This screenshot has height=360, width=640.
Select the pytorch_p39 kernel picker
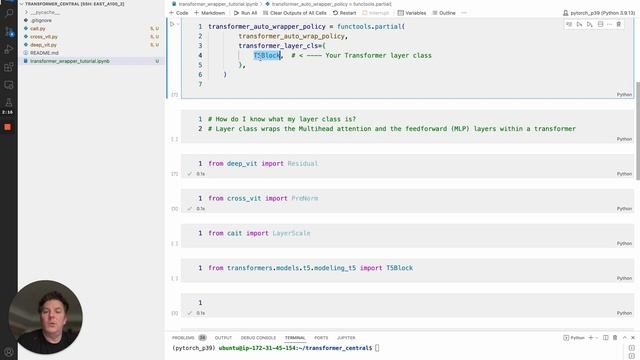[x=599, y=13]
